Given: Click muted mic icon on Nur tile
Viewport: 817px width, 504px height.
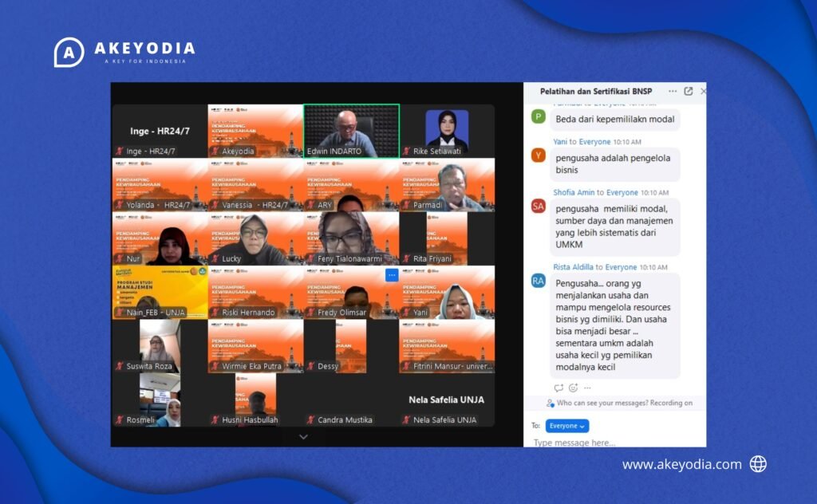Looking at the screenshot, I should [x=120, y=258].
